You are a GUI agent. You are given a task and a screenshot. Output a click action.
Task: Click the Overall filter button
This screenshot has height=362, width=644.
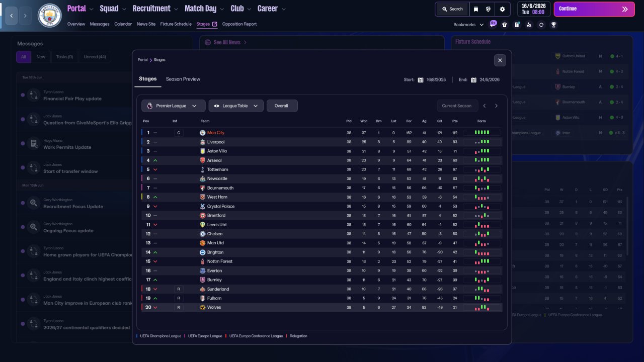point(282,106)
